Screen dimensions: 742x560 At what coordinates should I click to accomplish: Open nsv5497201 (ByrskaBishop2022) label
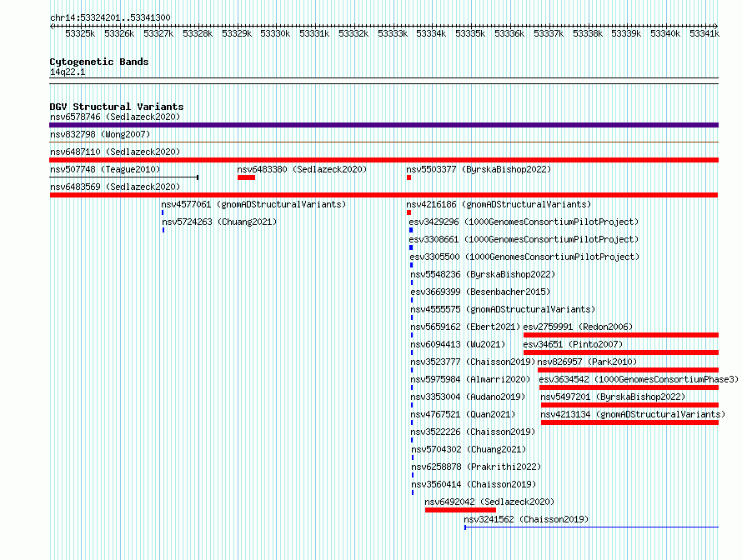click(x=613, y=397)
